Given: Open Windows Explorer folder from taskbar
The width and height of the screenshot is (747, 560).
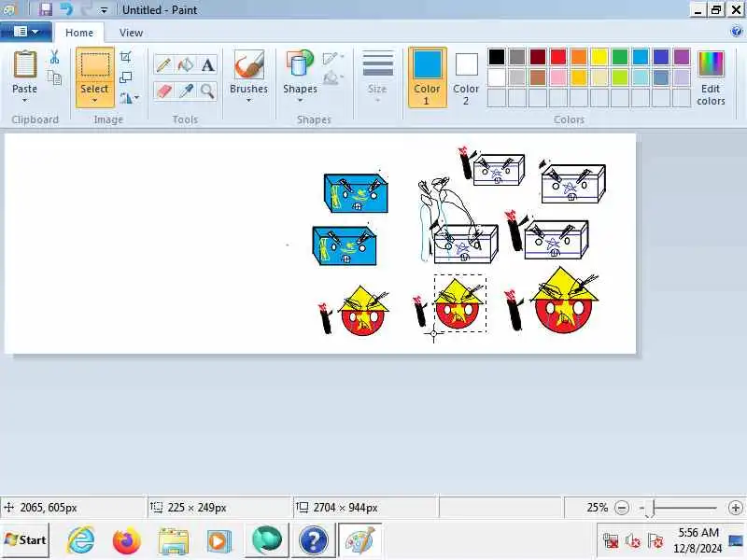Looking at the screenshot, I should [174, 540].
